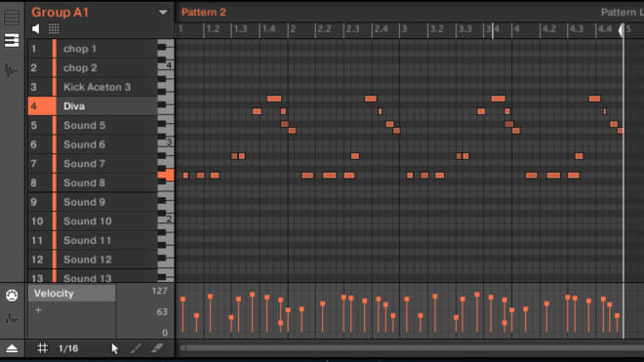Select the long note above beat 1.4
Image resolution: width=644 pixels, height=362 pixels.
tap(274, 99)
